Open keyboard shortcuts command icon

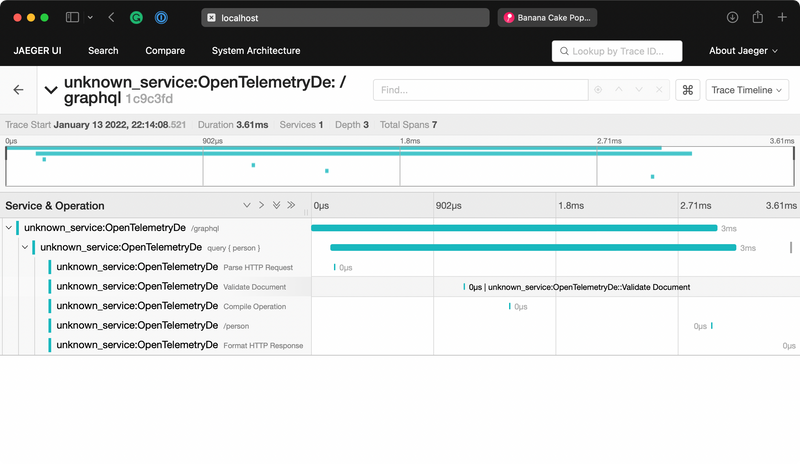click(687, 90)
